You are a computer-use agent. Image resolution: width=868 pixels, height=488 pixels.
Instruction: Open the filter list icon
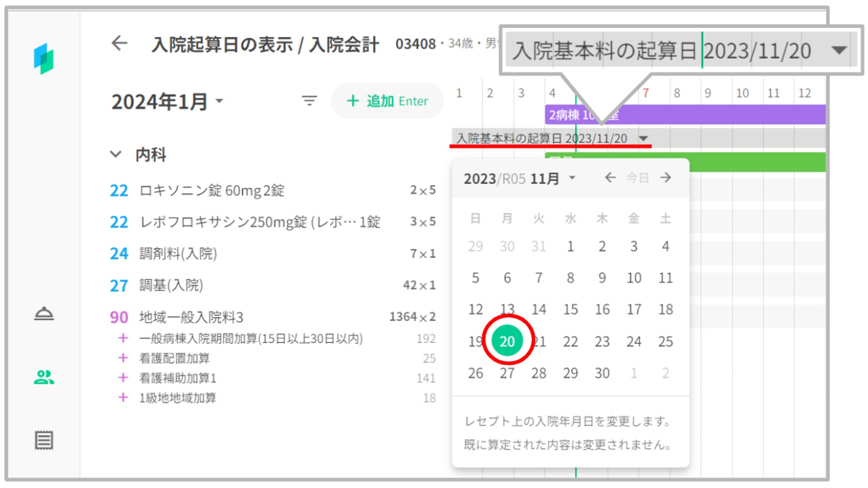click(309, 101)
